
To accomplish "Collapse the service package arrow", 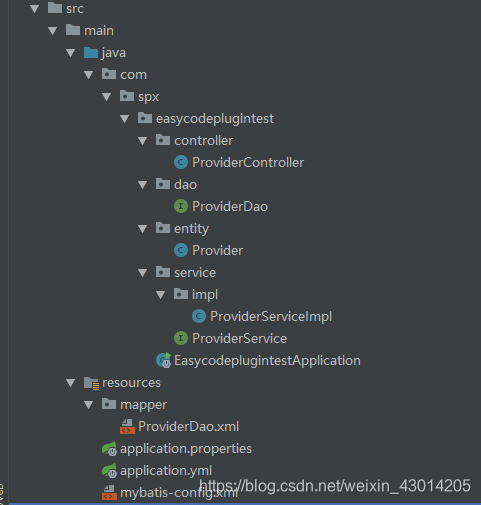I will click(x=143, y=273).
